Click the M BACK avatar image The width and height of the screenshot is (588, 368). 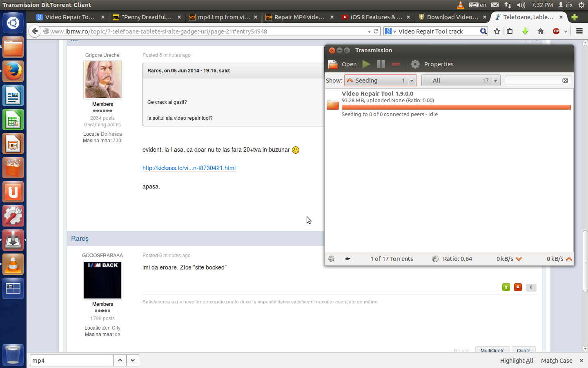102,280
